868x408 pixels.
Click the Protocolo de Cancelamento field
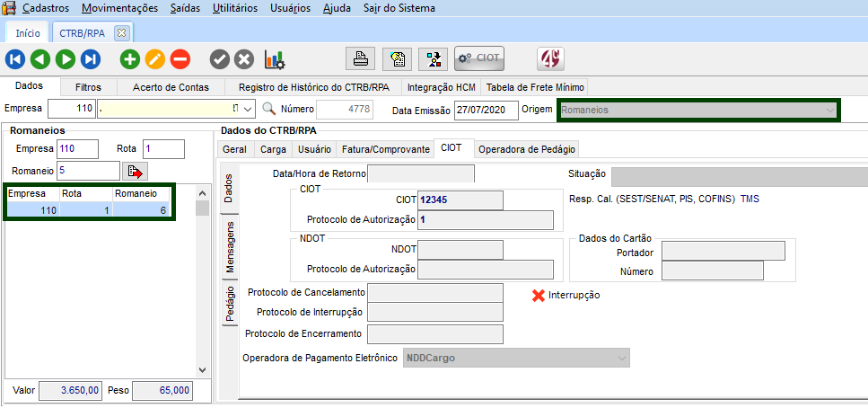coord(435,293)
